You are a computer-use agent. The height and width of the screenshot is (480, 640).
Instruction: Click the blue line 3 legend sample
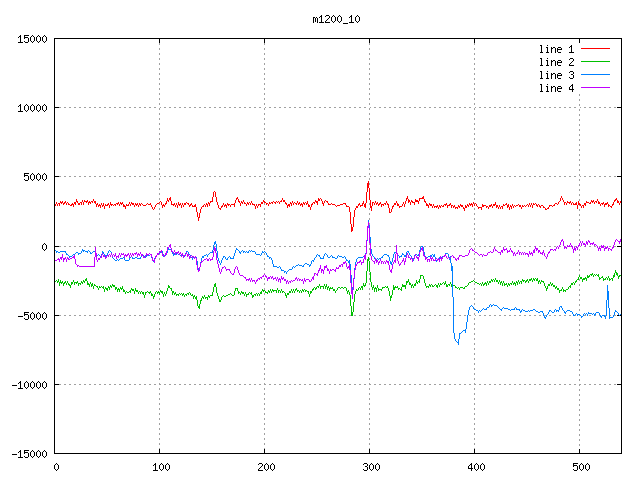[x=595, y=75]
